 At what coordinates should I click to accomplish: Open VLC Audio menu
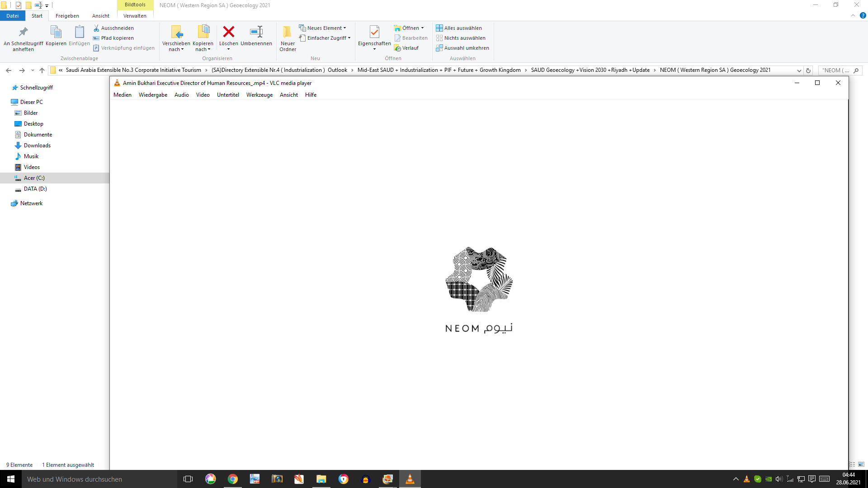pyautogui.click(x=182, y=95)
